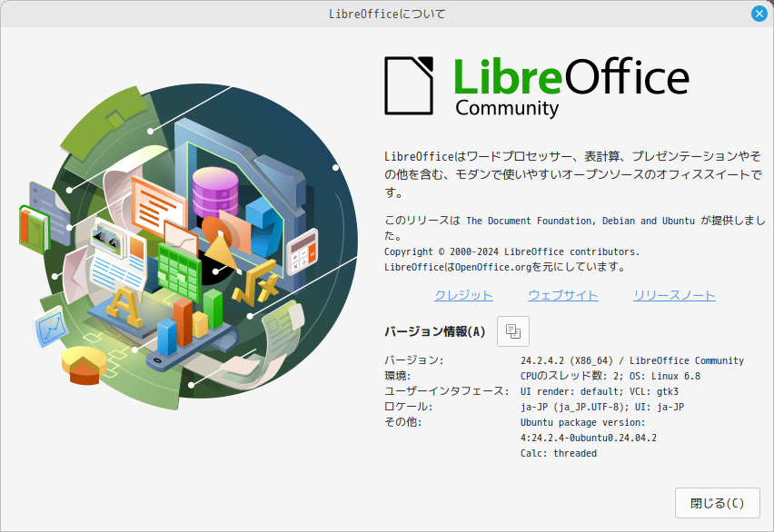Click the version number 24.2.4.2 text
This screenshot has height=532, width=774.
point(542,360)
